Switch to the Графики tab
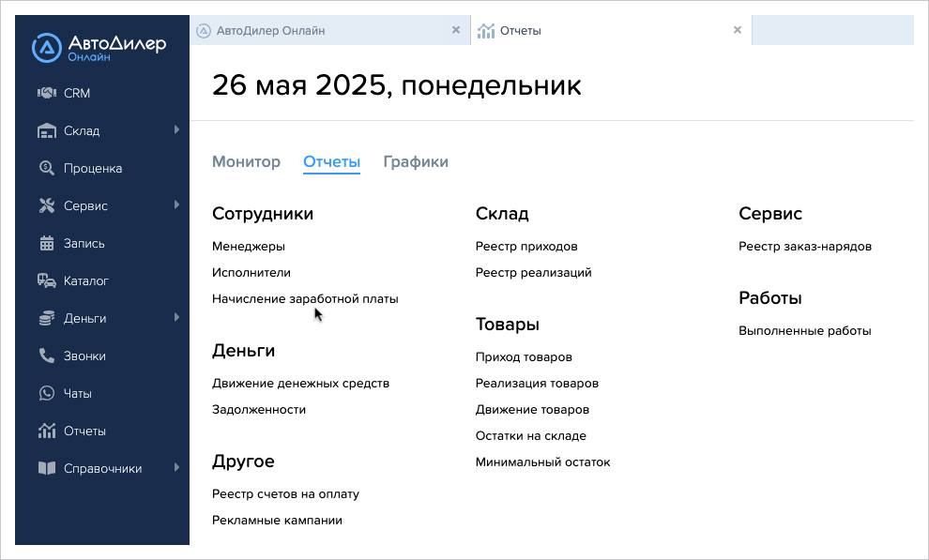The height and width of the screenshot is (560, 929). pyautogui.click(x=416, y=161)
